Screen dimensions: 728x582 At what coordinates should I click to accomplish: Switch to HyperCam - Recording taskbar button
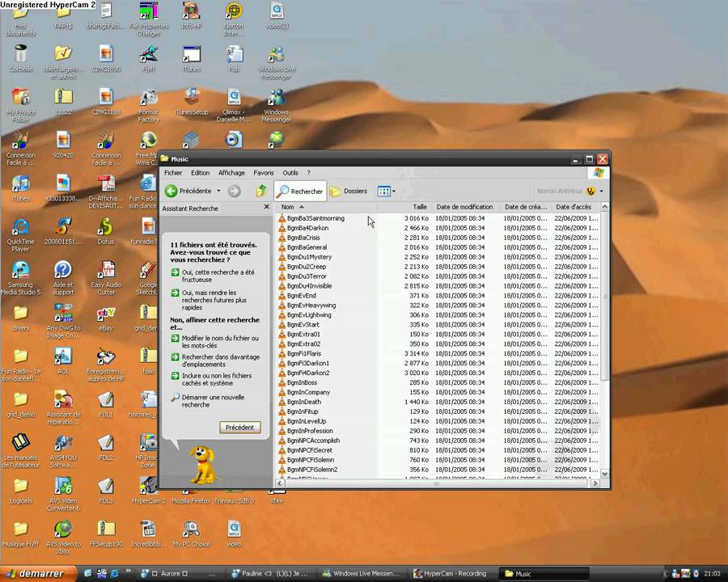coord(451,574)
